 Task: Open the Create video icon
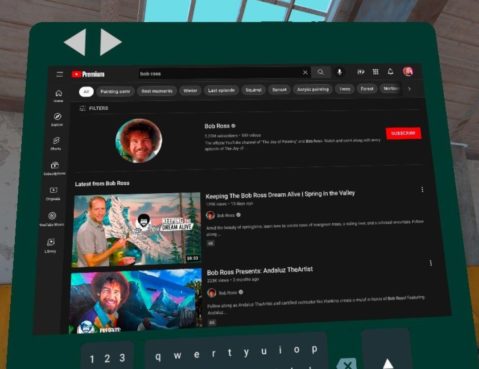coord(361,72)
